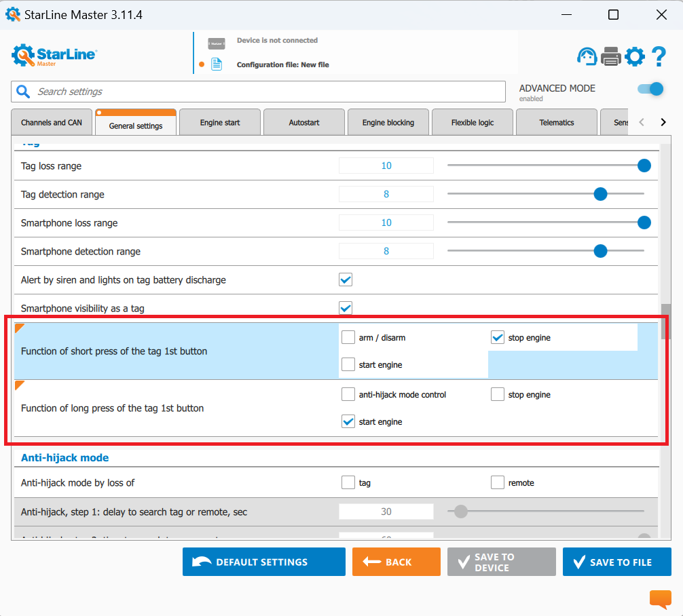Click 'Configuration file: New file' text
This screenshot has height=616, width=683.
point(282,64)
